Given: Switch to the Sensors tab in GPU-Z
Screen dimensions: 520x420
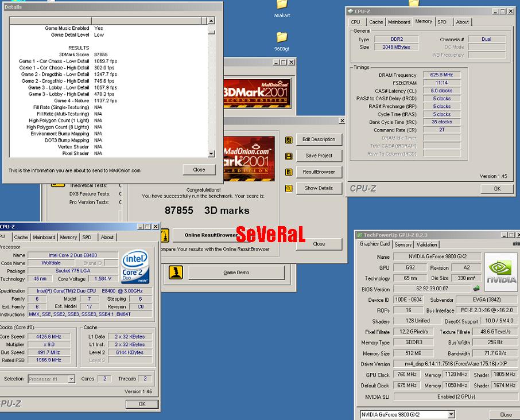Looking at the screenshot, I should pyautogui.click(x=403, y=244).
